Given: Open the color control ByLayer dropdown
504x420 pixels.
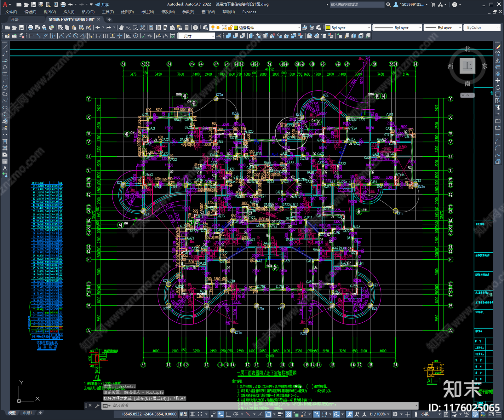Looking at the screenshot, I should [x=348, y=28].
